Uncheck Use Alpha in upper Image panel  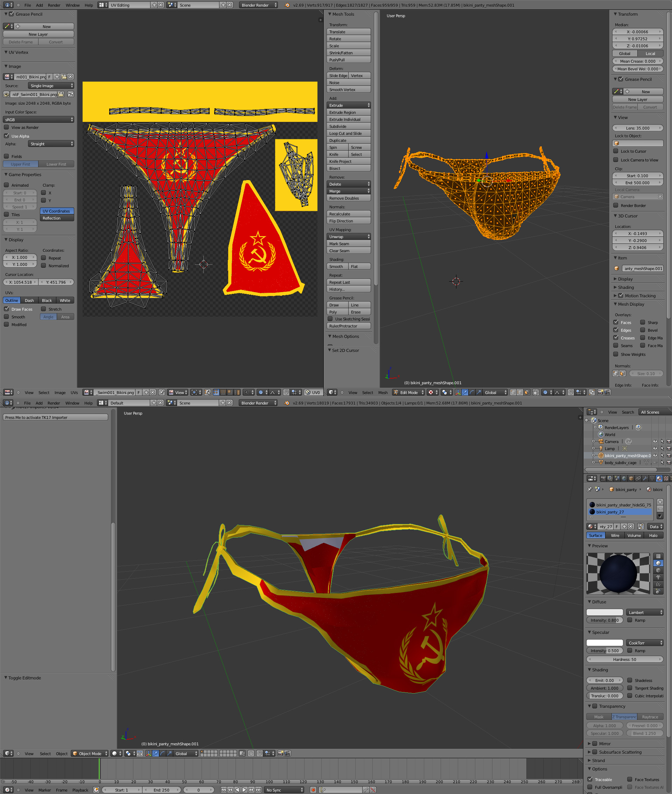7,136
